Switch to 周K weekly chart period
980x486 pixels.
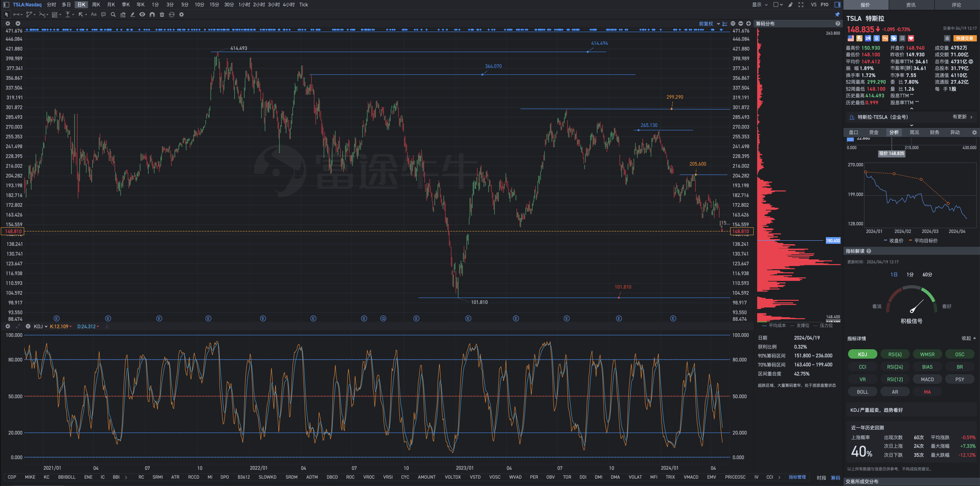coord(96,5)
